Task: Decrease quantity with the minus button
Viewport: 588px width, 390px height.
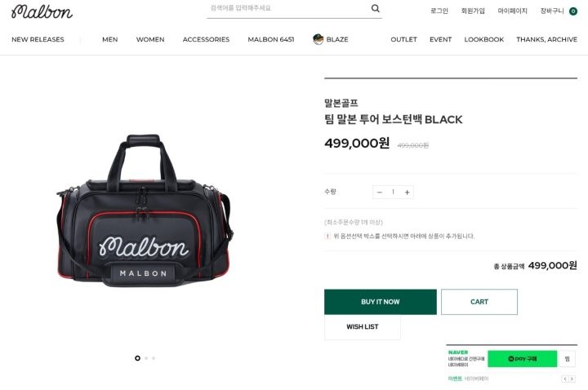Action: pyautogui.click(x=380, y=193)
